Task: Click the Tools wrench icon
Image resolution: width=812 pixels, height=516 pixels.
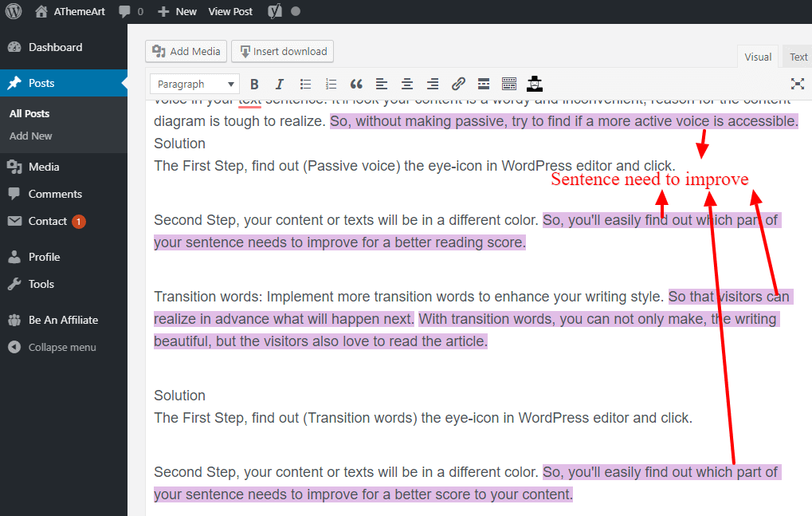Action: [x=14, y=284]
